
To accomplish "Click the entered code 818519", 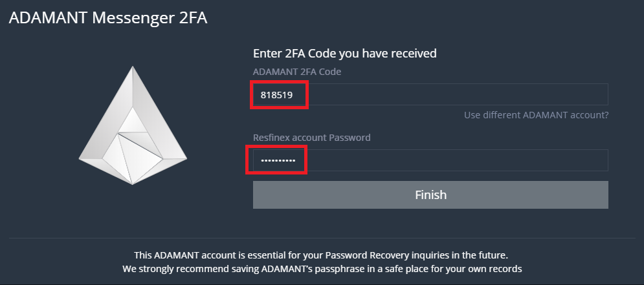I will (276, 94).
